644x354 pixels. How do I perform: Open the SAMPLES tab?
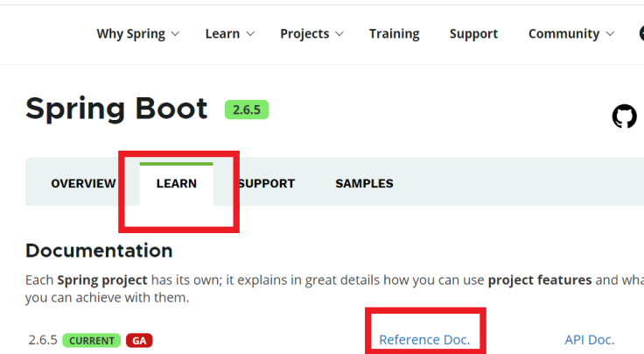[364, 183]
